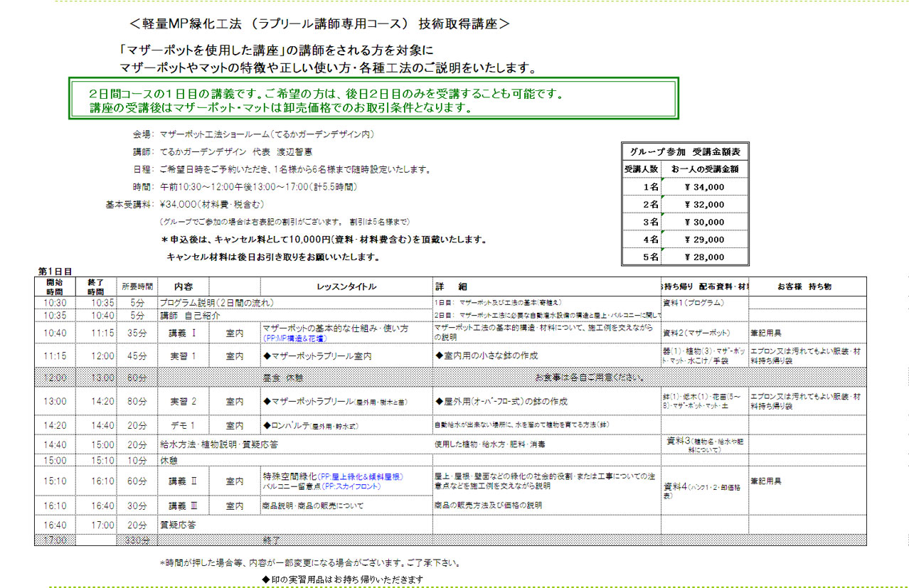Click the 昼食 休憩 row label
Viewport: 909px width, 588px height.
tap(283, 378)
